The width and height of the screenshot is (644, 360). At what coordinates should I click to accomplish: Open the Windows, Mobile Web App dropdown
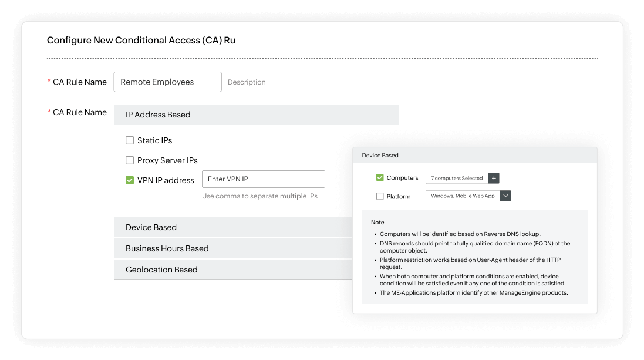[x=463, y=196]
